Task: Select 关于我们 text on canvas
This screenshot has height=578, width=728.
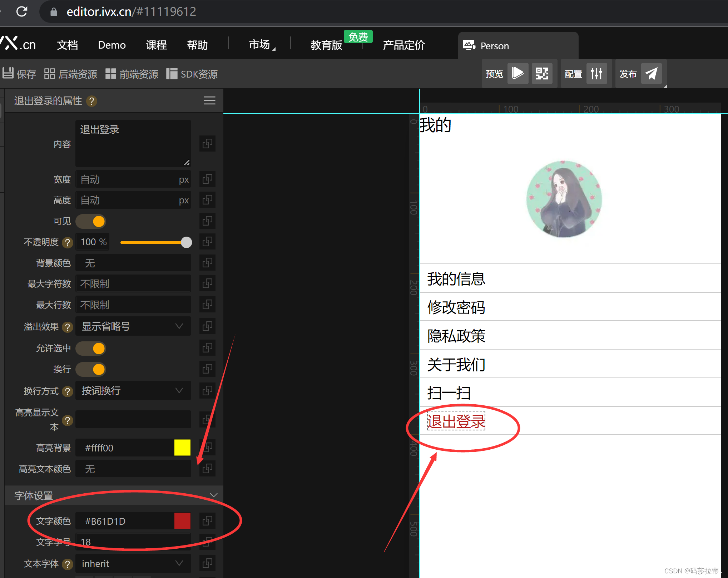Action: coord(456,364)
